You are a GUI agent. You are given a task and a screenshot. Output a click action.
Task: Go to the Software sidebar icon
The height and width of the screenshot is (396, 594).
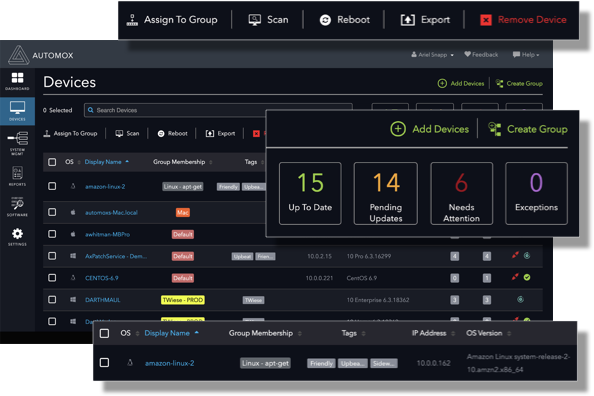pyautogui.click(x=17, y=207)
